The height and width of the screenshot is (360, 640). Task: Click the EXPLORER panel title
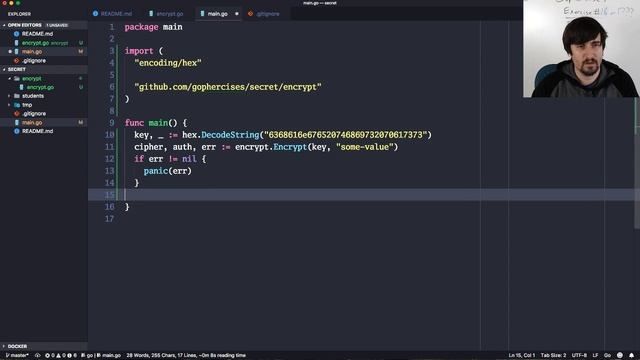[x=19, y=14]
